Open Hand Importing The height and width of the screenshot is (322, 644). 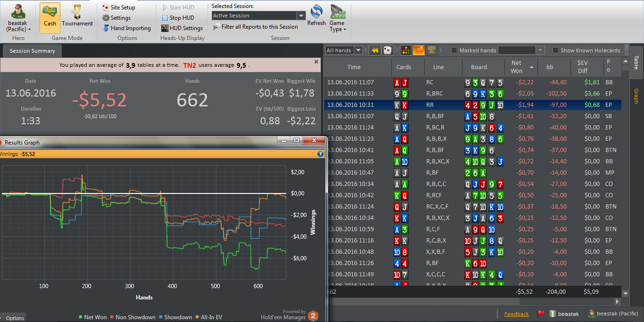point(127,28)
